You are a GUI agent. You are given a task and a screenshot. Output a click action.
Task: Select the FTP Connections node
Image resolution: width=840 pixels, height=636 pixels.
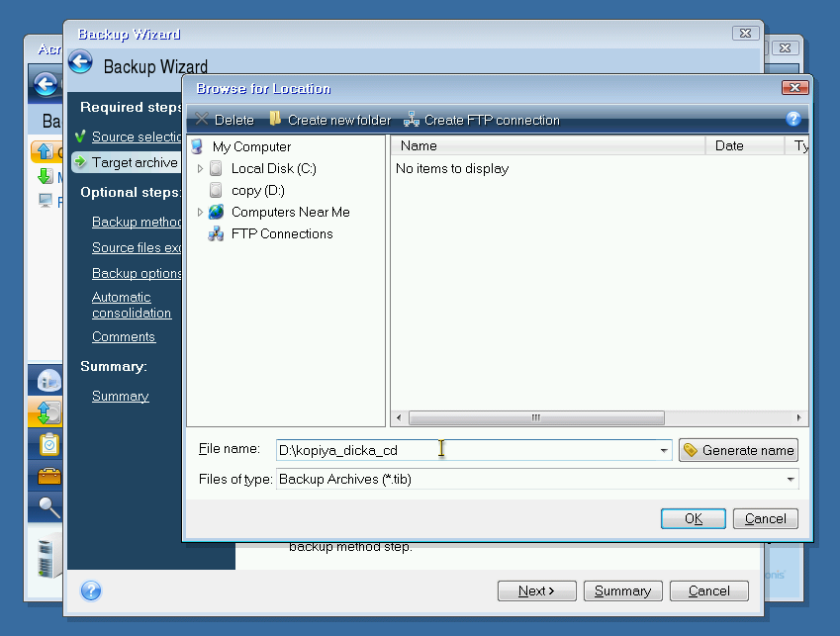pyautogui.click(x=281, y=233)
